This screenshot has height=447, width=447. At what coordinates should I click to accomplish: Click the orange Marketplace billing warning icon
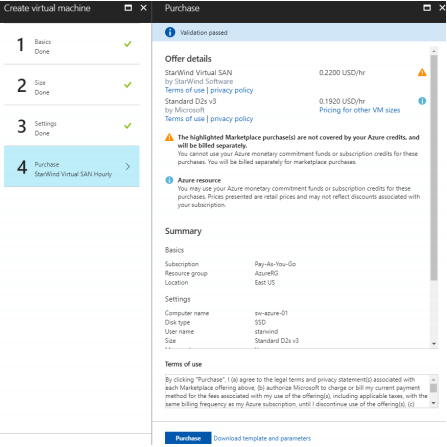coord(169,137)
